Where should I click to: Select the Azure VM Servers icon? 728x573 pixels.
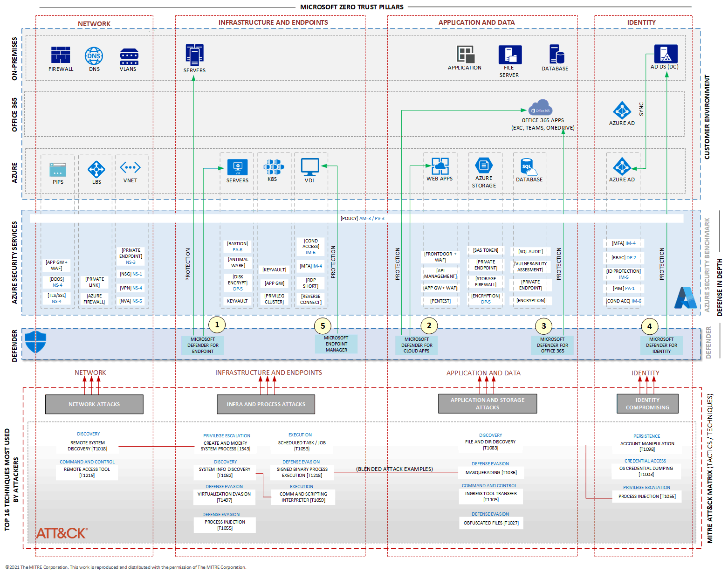[237, 167]
